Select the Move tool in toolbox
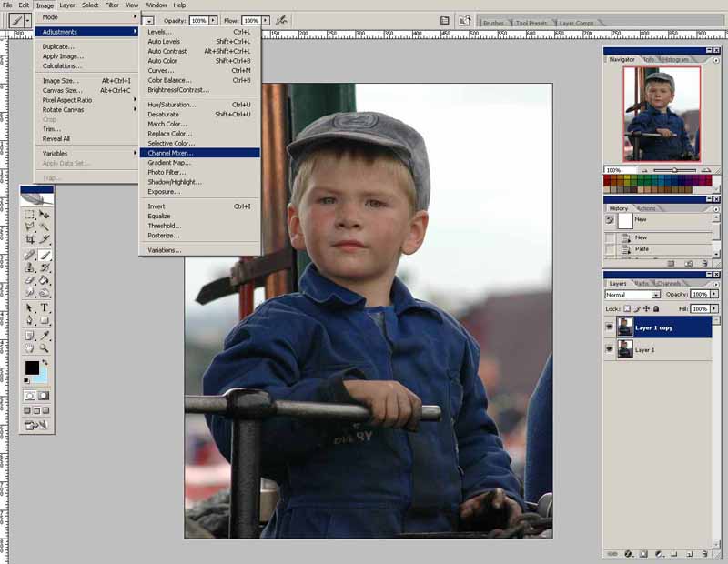The height and width of the screenshot is (564, 728). tap(44, 215)
